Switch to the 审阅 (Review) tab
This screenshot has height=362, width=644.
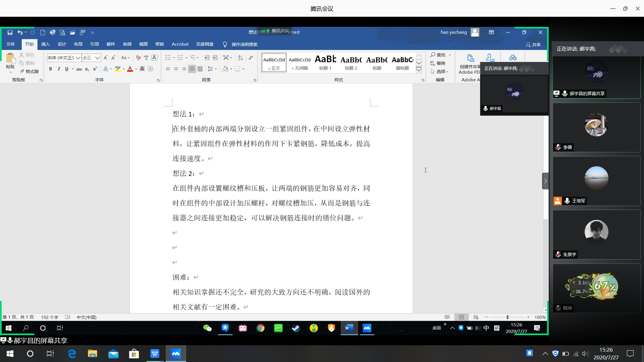[127, 44]
